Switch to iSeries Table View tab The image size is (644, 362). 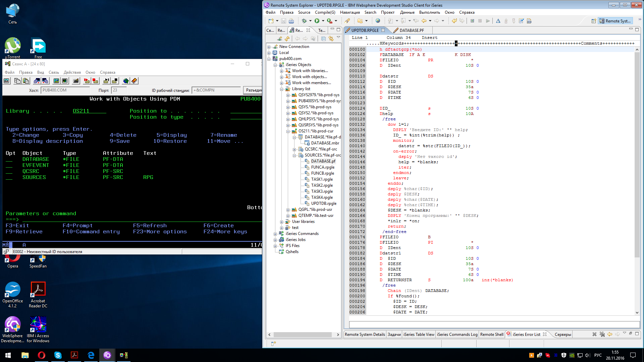(x=419, y=334)
